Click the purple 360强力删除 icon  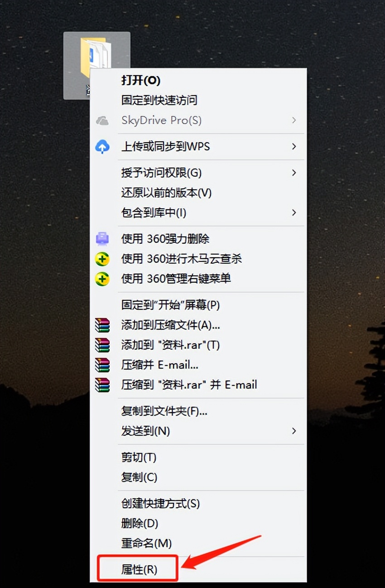tap(102, 239)
